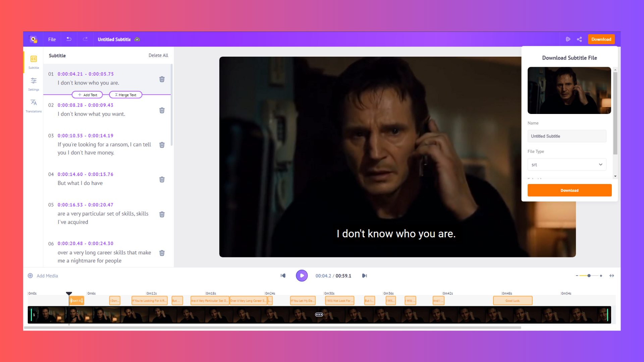This screenshot has height=362, width=644.
Task: Click the project title 'Untitled Subtitle'
Action: coord(114,39)
